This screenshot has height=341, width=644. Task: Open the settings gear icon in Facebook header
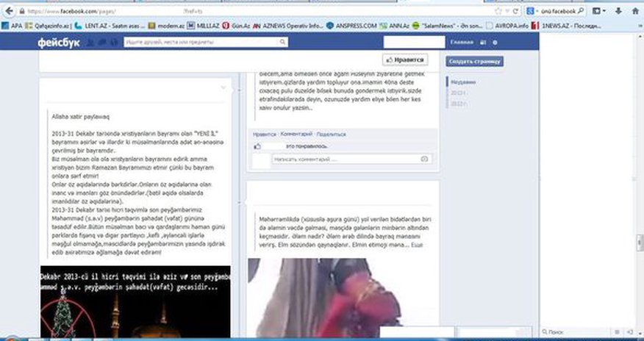(x=495, y=43)
